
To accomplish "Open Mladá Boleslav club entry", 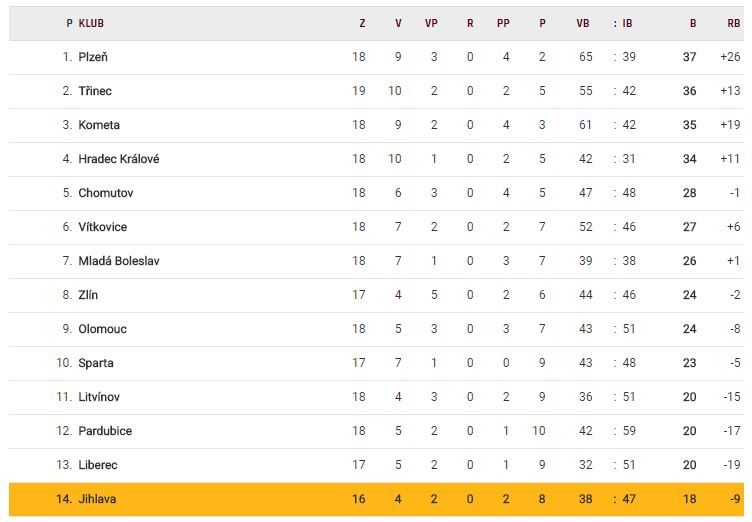I will (x=119, y=261).
